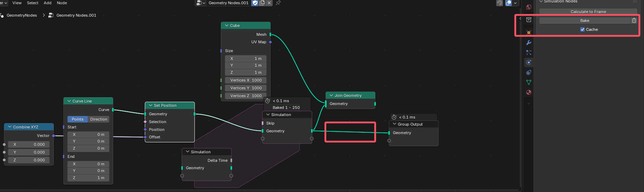Open the Object Data mesh tab icon
Screen dimensions: 644x192
click(529, 82)
